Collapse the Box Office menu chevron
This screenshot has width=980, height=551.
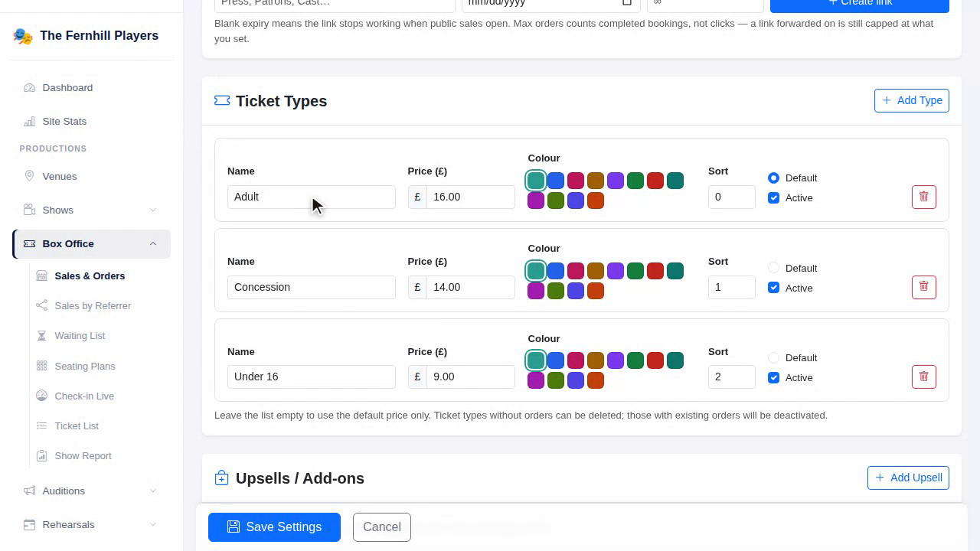pos(152,243)
